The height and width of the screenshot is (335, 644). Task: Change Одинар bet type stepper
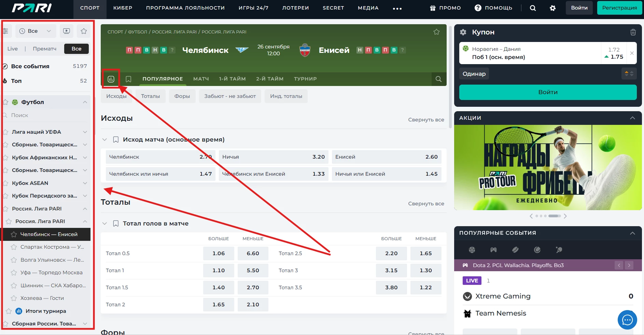pos(629,74)
